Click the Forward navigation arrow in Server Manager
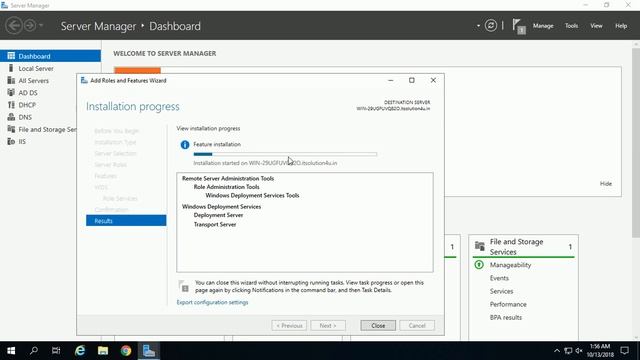 pos(30,26)
